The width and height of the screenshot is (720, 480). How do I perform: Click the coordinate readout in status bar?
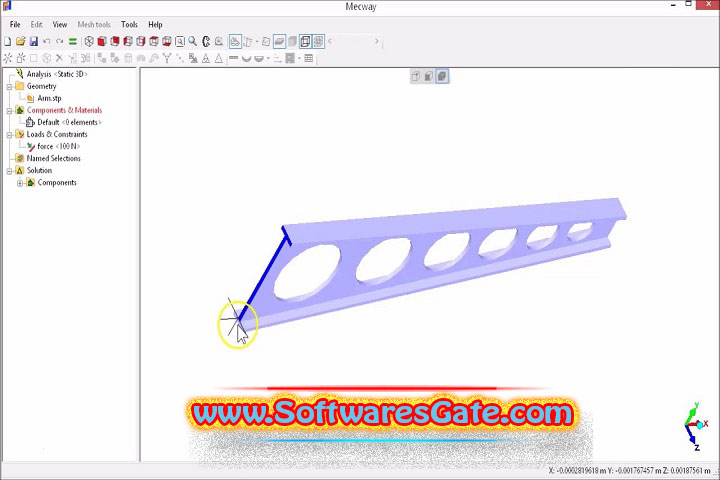[629, 471]
